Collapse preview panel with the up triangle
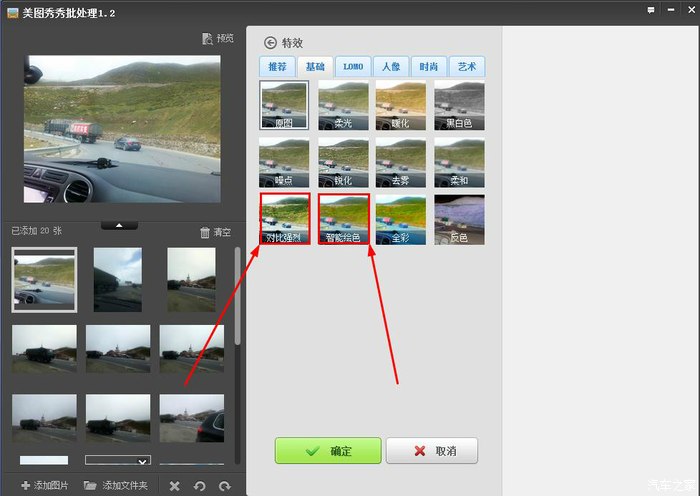 (119, 225)
